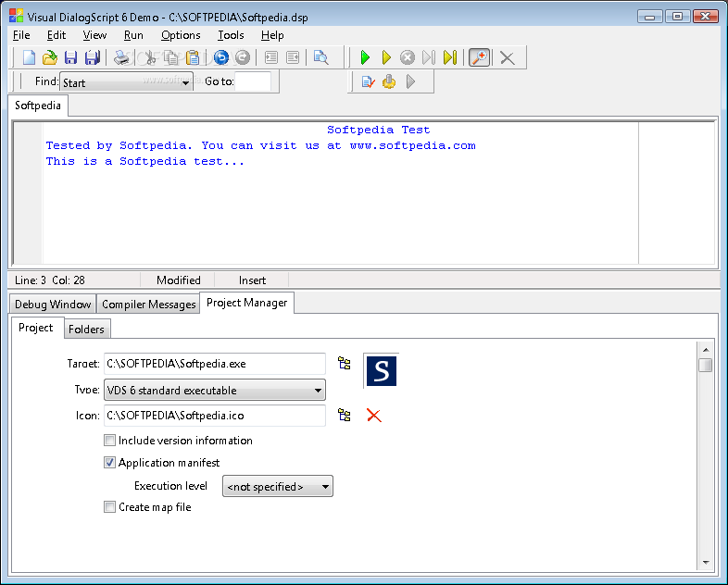The image size is (728, 585).
Task: Remove the icon with red X
Action: pyautogui.click(x=374, y=416)
